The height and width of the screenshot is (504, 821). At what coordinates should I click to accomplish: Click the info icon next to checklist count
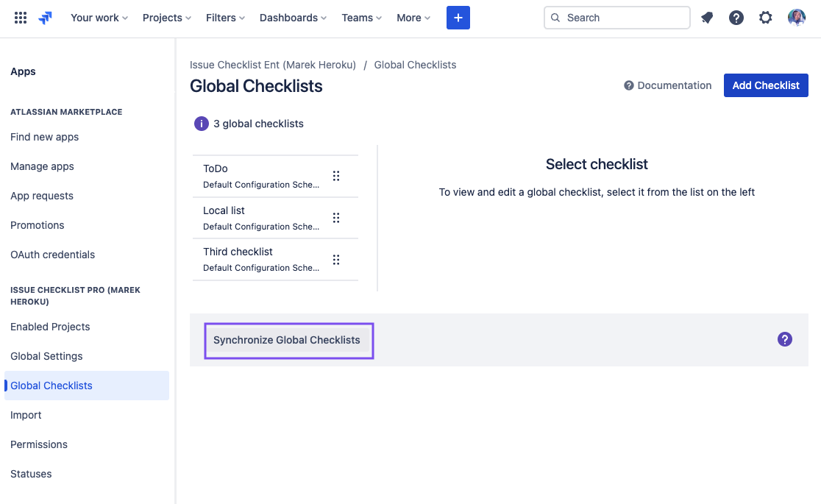[201, 123]
